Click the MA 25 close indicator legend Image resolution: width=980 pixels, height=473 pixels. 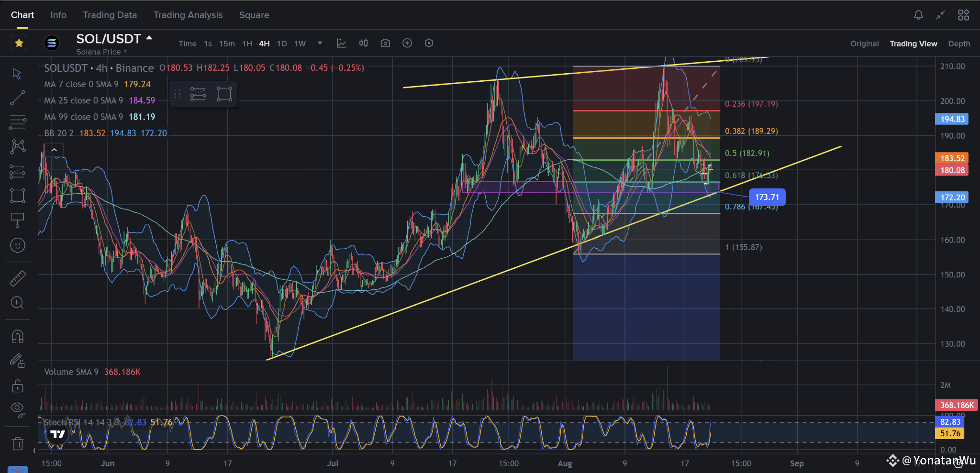point(100,100)
